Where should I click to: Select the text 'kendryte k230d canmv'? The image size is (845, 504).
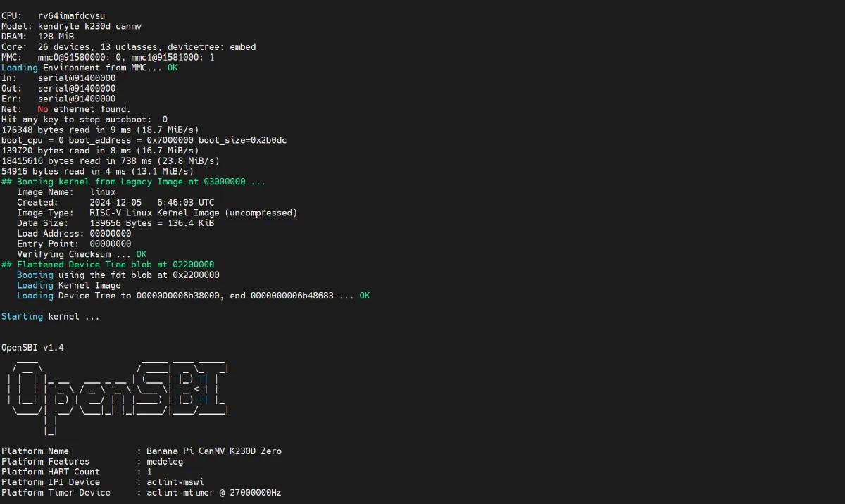(89, 26)
